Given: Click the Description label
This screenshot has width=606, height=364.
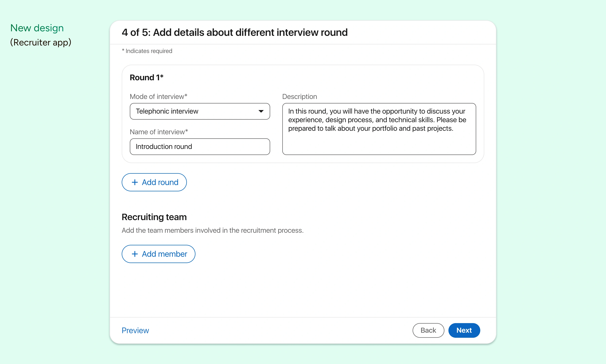Looking at the screenshot, I should tap(300, 96).
